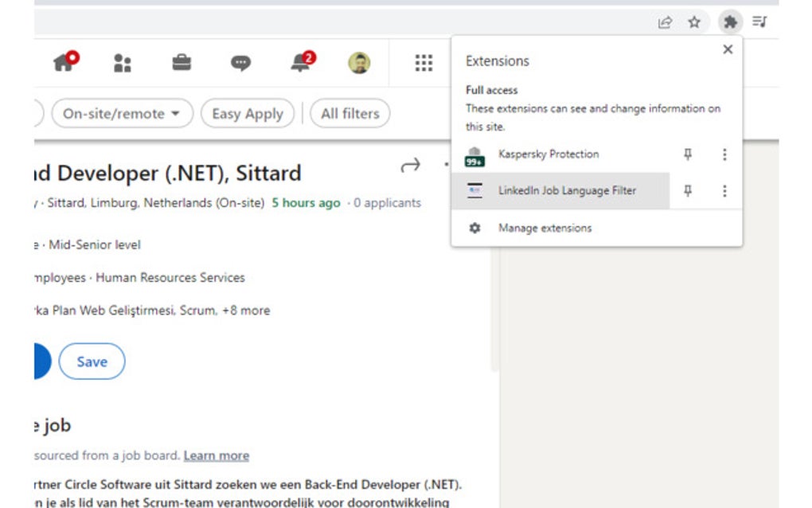Open the Manage extensions gear
The height and width of the screenshot is (508, 812).
tap(474, 228)
